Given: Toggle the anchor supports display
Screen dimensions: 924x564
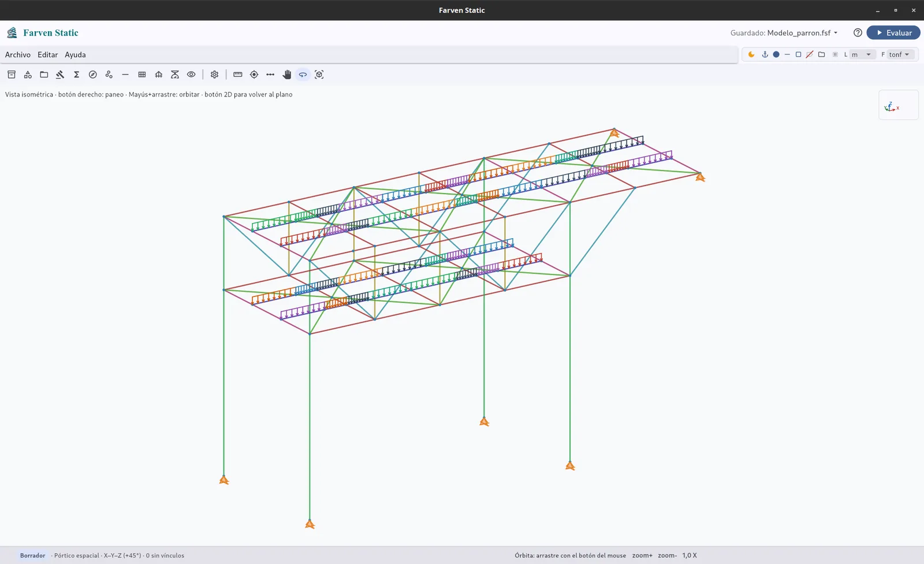Looking at the screenshot, I should click(x=765, y=54).
